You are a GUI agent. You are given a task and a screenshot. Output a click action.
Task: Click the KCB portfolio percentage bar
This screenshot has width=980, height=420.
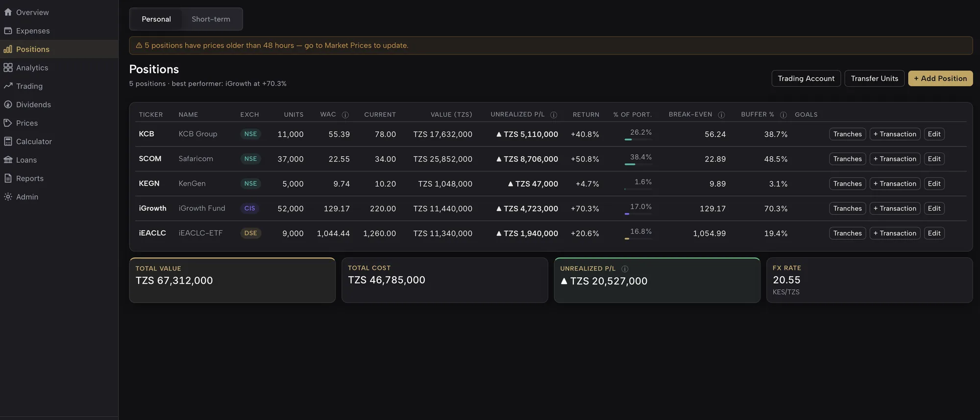point(638,140)
